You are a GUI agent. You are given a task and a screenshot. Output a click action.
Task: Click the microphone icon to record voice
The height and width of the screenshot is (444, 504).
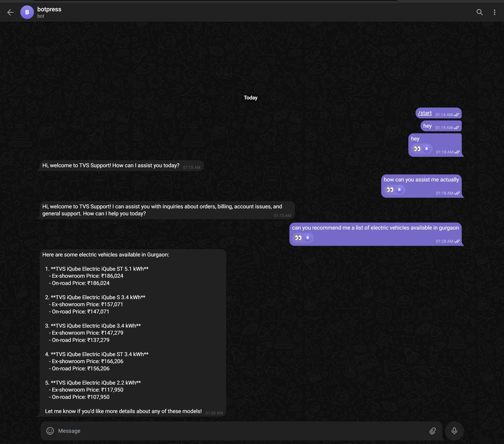[x=454, y=431]
